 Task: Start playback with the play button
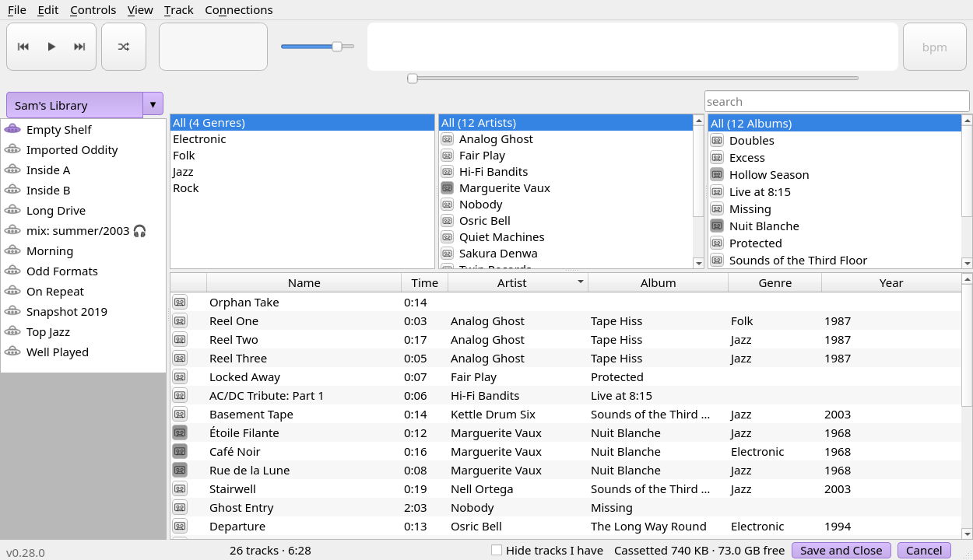pyautogui.click(x=51, y=47)
